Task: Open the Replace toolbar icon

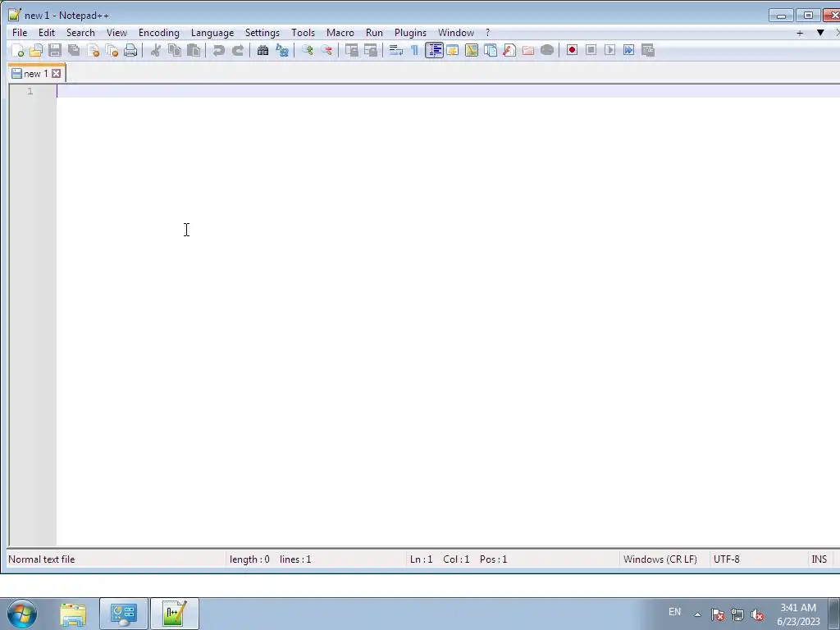Action: coord(282,50)
